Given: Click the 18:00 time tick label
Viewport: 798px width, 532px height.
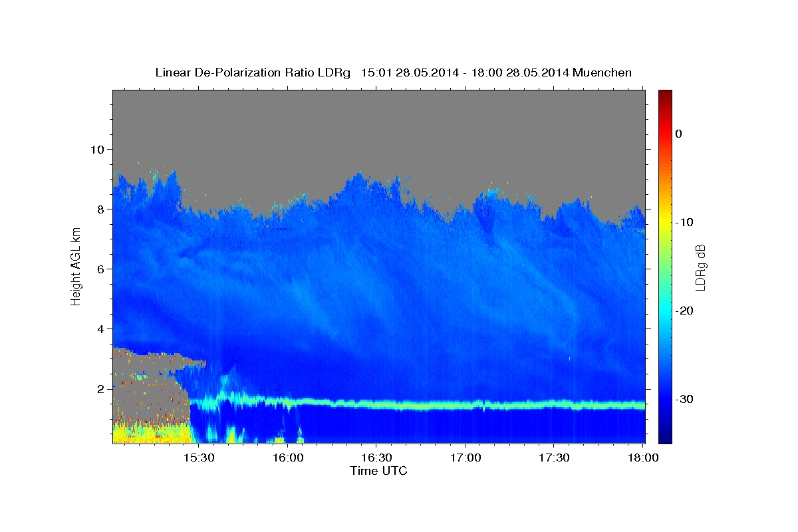Looking at the screenshot, I should point(643,458).
